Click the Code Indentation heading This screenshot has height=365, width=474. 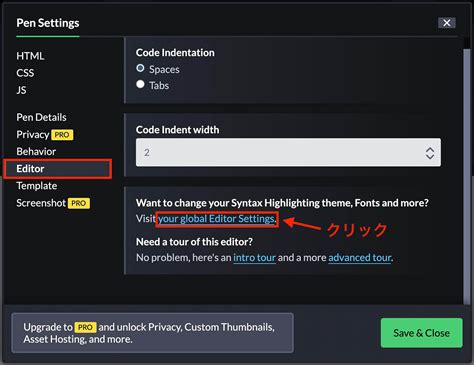[x=175, y=53]
